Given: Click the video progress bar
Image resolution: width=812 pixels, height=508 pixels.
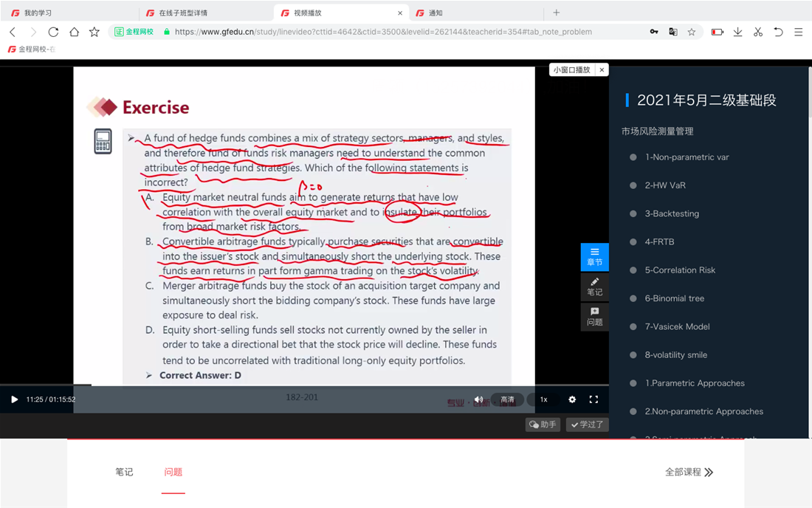Looking at the screenshot, I should [304, 385].
